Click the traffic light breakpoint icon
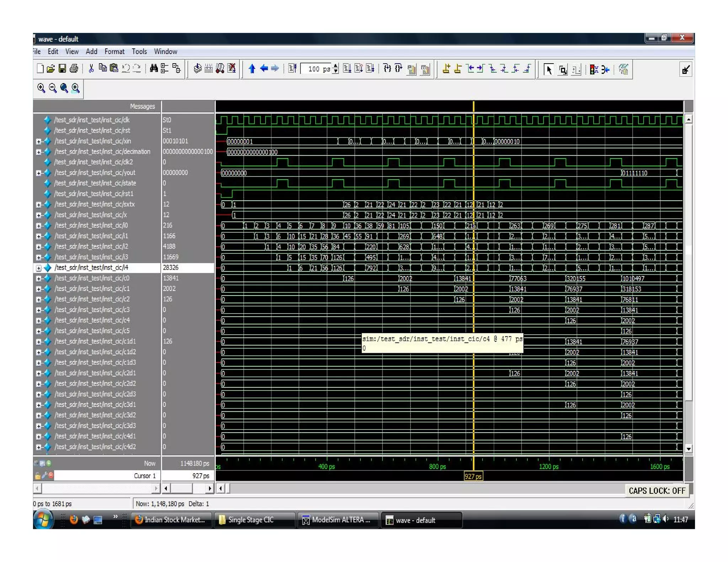This screenshot has height=562, width=728. coord(593,69)
